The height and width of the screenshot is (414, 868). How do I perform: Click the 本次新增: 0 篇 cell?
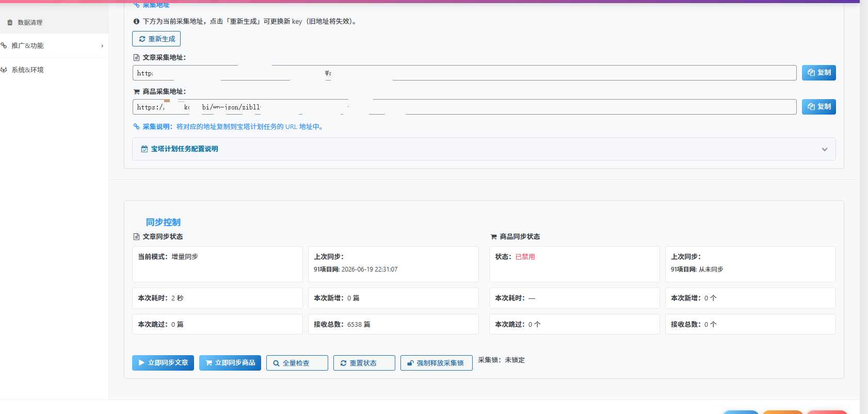[x=393, y=298]
